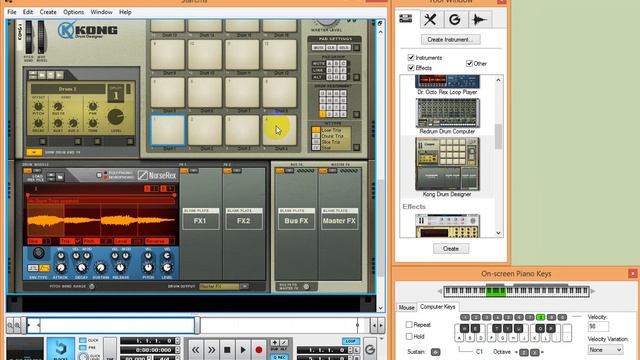This screenshot has width=640, height=360.
Task: Click the rack scroll down arrow
Action: (380, 308)
